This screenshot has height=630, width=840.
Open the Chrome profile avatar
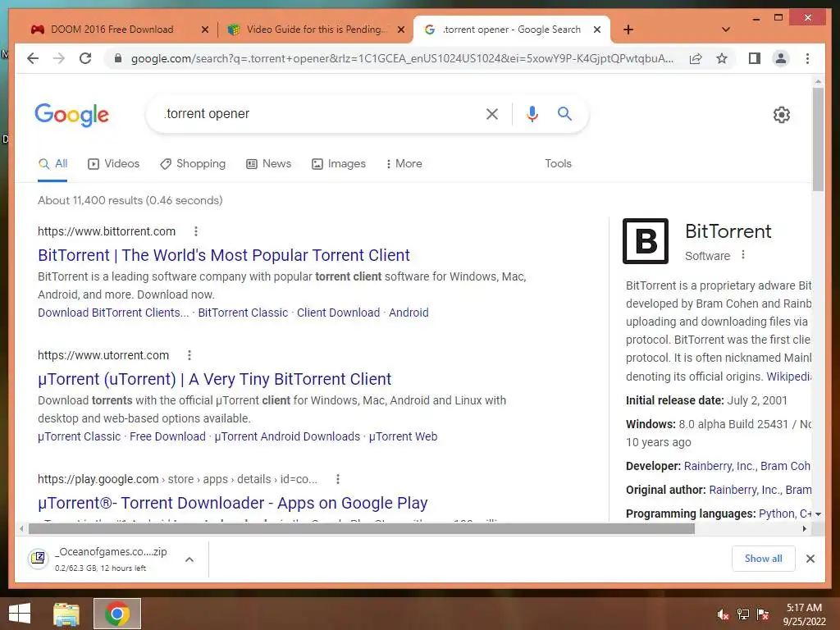[781, 58]
